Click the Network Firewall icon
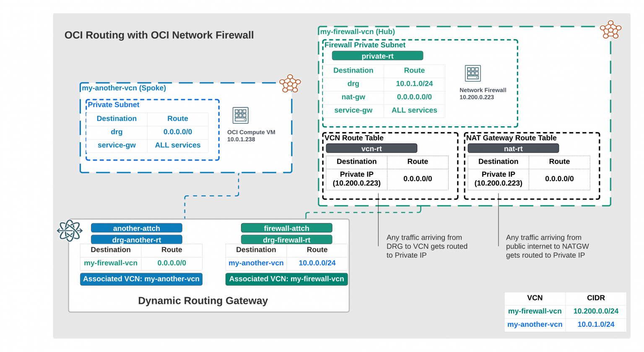This screenshot has height=352, width=644. tap(473, 73)
